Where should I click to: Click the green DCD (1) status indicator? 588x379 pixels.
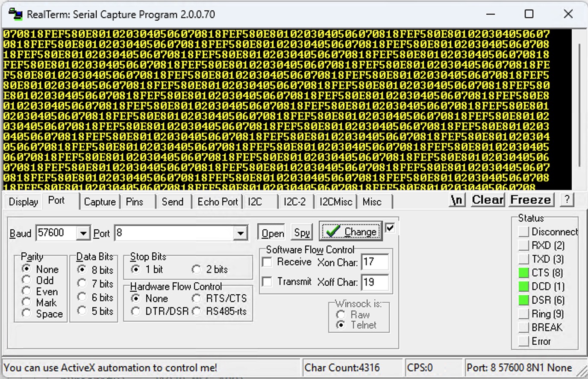coord(523,287)
